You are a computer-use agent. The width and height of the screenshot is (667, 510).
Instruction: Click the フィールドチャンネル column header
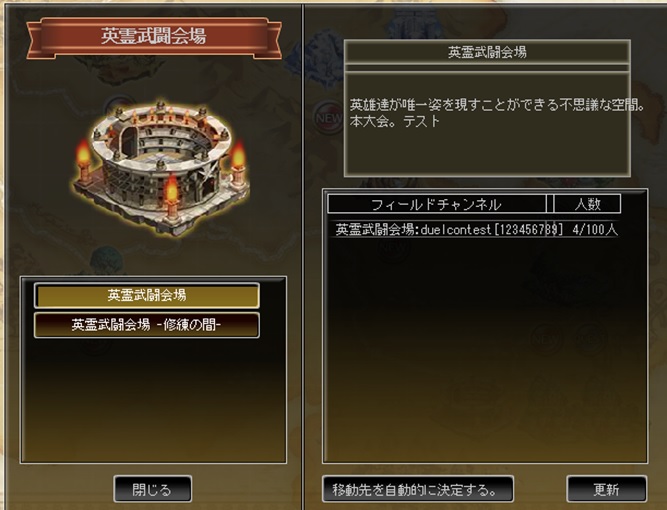coord(437,204)
